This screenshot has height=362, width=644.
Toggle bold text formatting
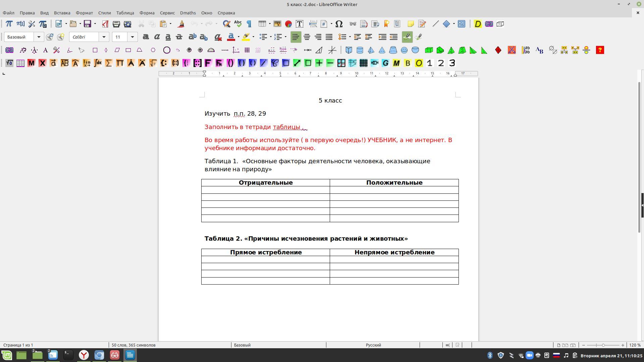pos(146,37)
